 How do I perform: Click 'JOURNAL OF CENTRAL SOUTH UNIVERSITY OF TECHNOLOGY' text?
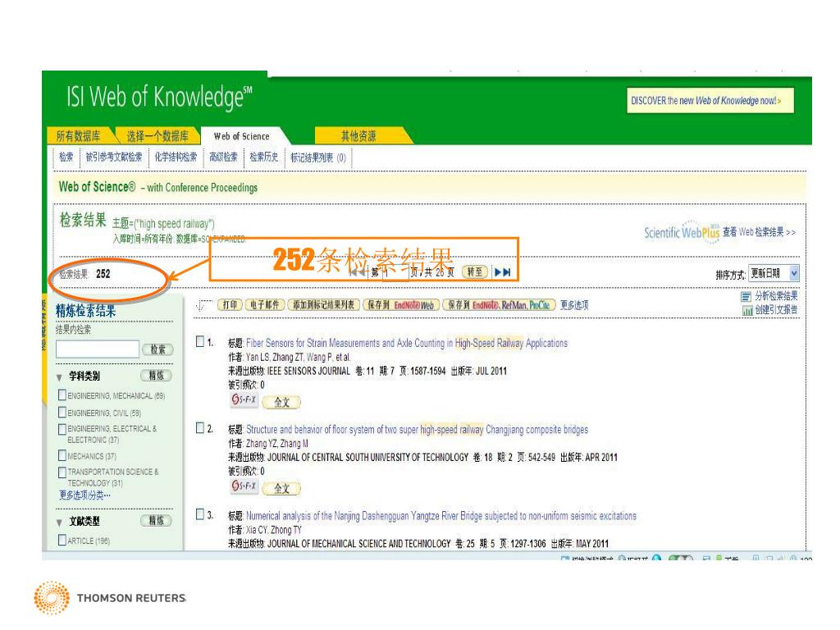pos(368,457)
